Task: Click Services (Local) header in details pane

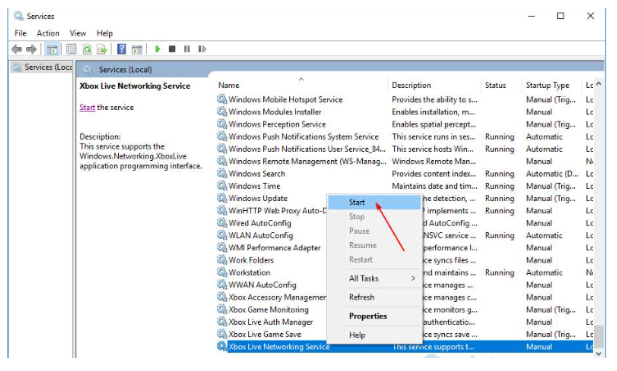Action: pyautogui.click(x=125, y=70)
